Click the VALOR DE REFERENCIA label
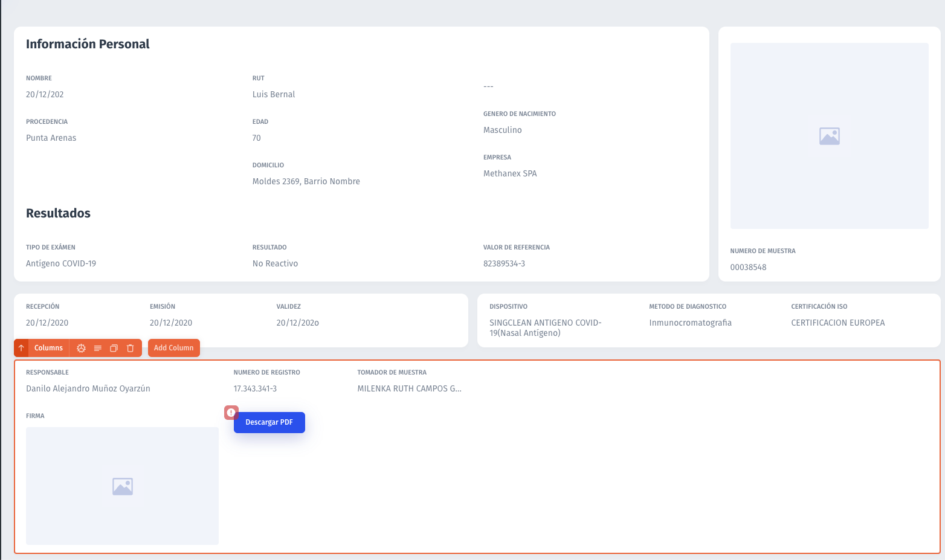The height and width of the screenshot is (560, 945). point(517,247)
